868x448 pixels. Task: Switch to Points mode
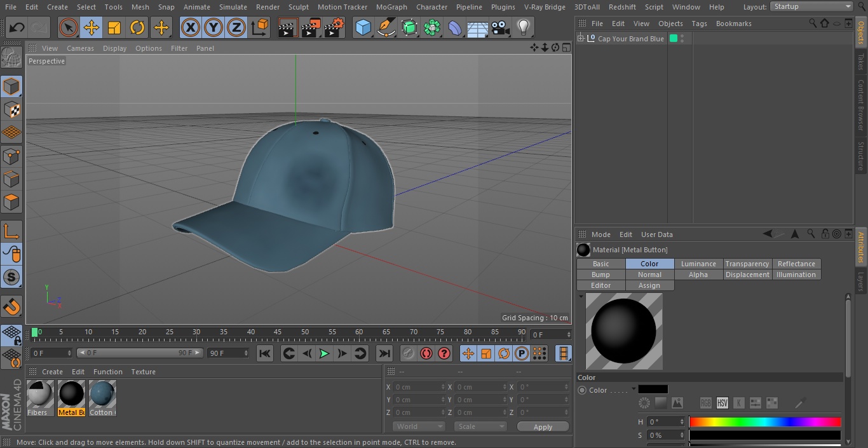pos(11,156)
